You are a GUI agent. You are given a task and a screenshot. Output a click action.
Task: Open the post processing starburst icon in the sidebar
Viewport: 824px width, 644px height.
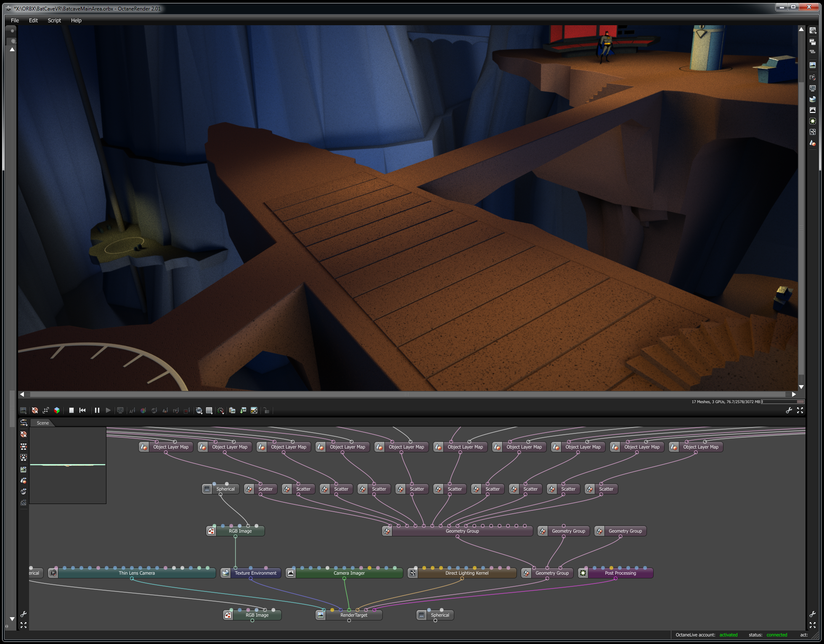pyautogui.click(x=813, y=121)
